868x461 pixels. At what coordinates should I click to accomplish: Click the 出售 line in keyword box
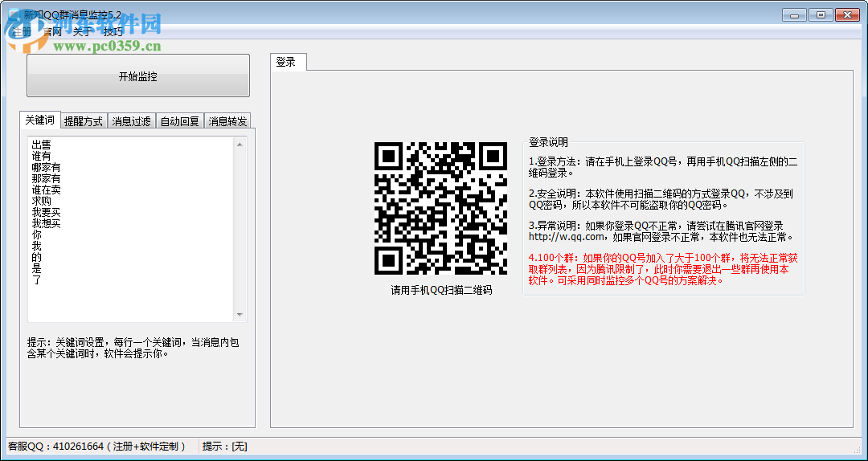[41, 145]
